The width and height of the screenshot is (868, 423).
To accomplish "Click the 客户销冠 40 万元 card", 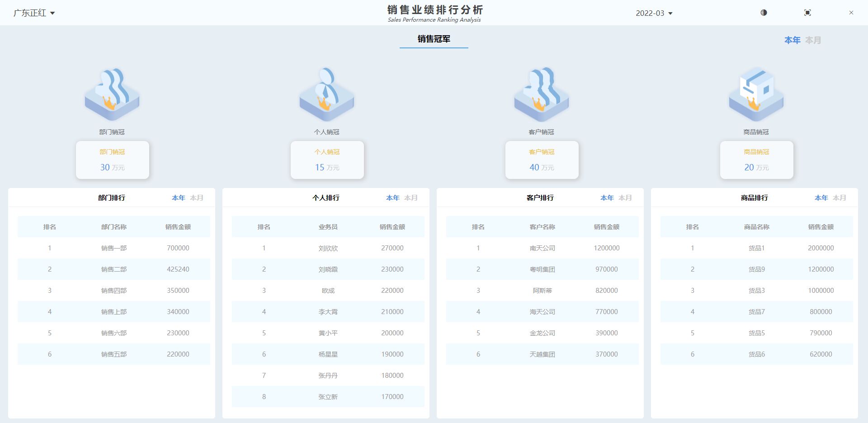I will click(x=542, y=160).
